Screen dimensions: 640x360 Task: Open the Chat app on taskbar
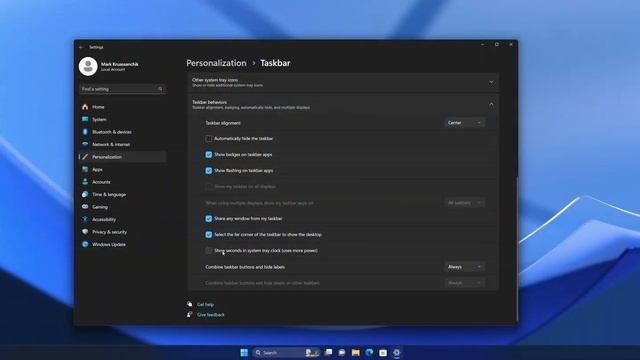pyautogui.click(x=342, y=352)
